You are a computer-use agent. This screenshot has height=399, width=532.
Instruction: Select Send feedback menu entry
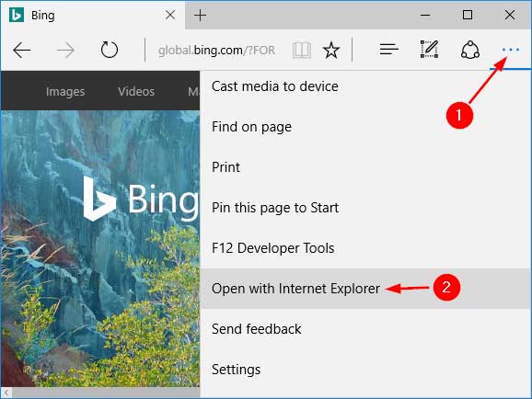(x=365, y=329)
